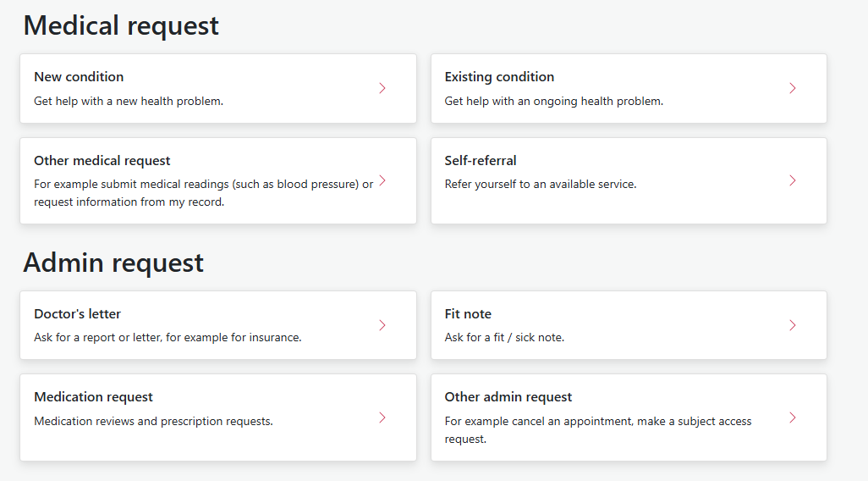This screenshot has width=868, height=481.
Task: Choose the Other admin request heading
Action: 508,397
